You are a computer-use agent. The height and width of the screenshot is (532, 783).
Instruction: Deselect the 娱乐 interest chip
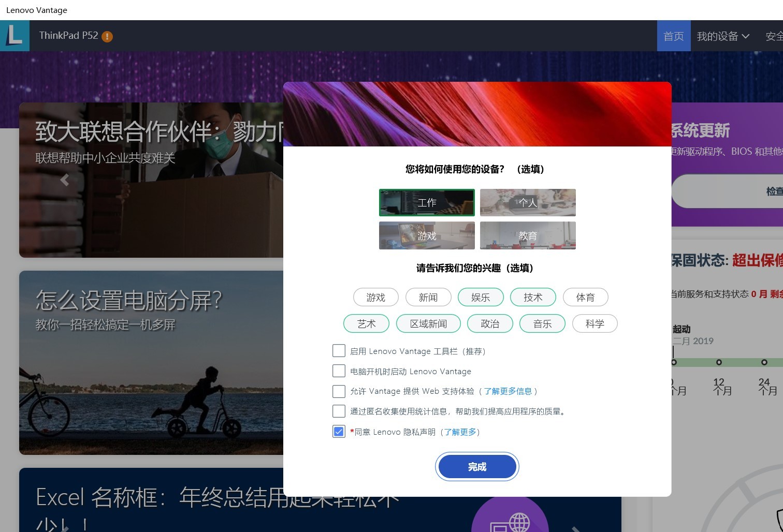(481, 297)
